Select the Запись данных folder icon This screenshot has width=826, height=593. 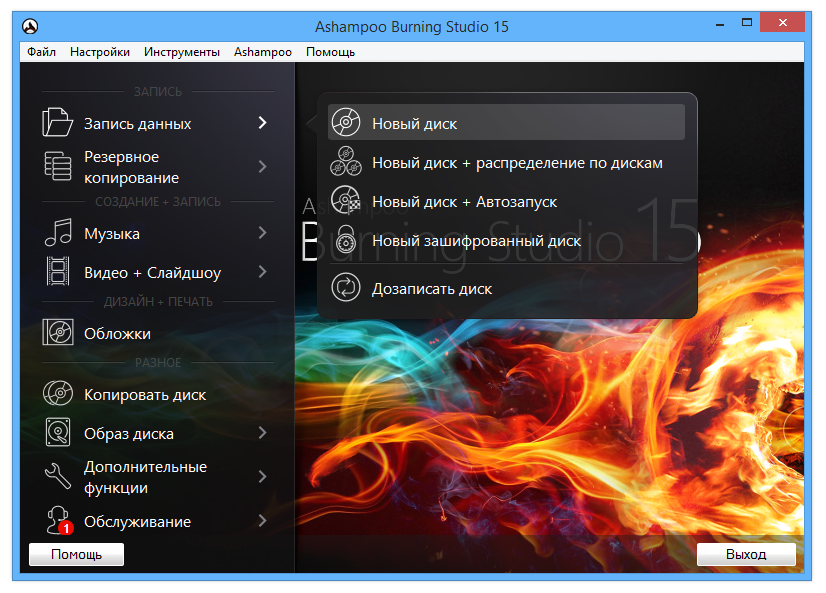[x=57, y=122]
